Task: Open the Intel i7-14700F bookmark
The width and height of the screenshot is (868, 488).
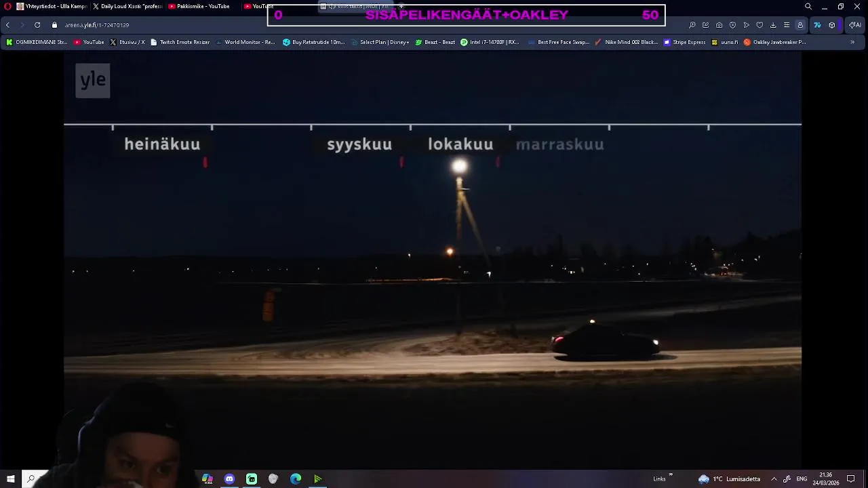Action: click(x=490, y=42)
